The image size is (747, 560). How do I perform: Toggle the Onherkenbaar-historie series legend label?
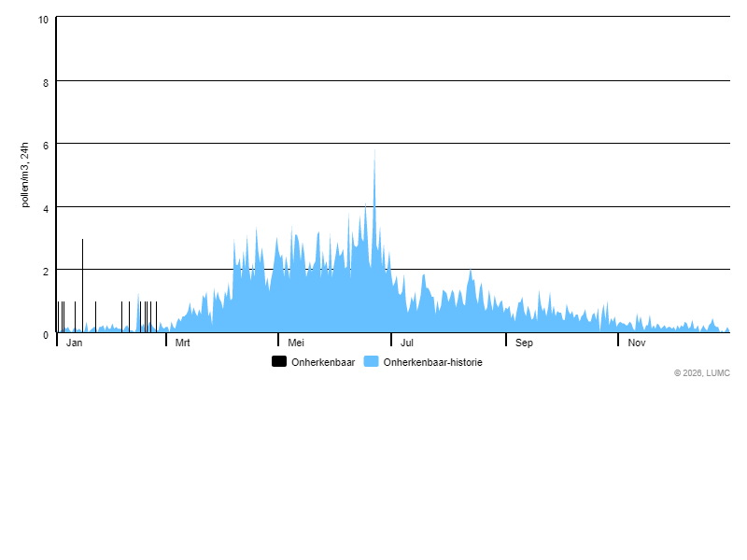[x=432, y=362]
